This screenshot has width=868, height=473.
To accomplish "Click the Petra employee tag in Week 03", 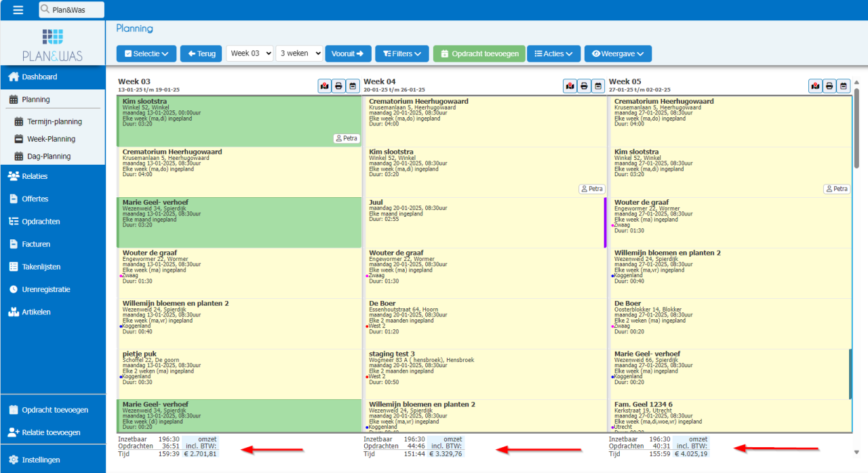I will click(347, 138).
